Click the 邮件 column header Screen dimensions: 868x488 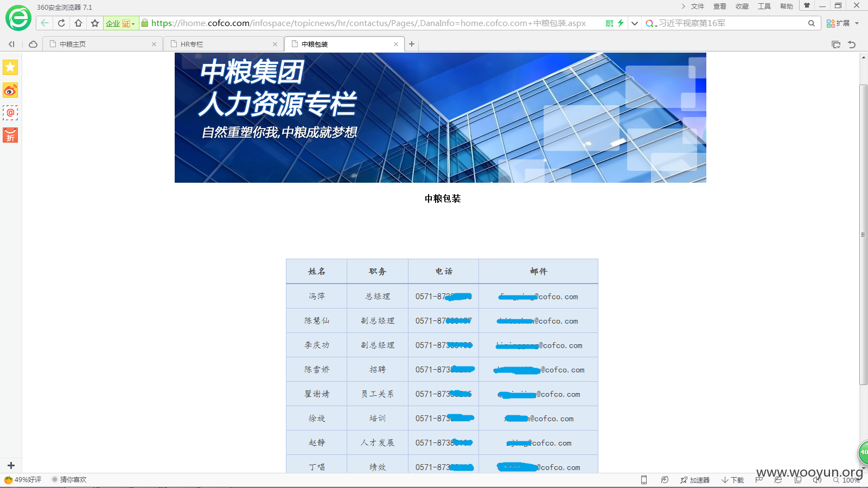point(539,271)
